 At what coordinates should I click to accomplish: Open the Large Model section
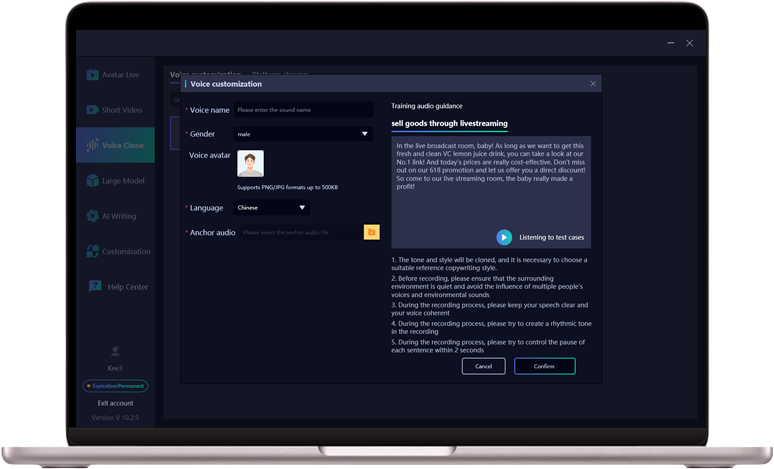tap(116, 181)
